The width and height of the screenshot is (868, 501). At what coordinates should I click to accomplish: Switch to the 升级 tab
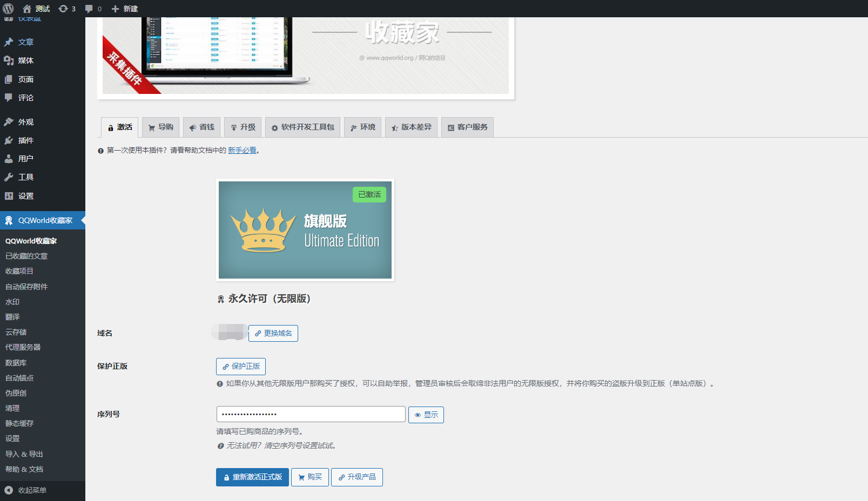[243, 127]
